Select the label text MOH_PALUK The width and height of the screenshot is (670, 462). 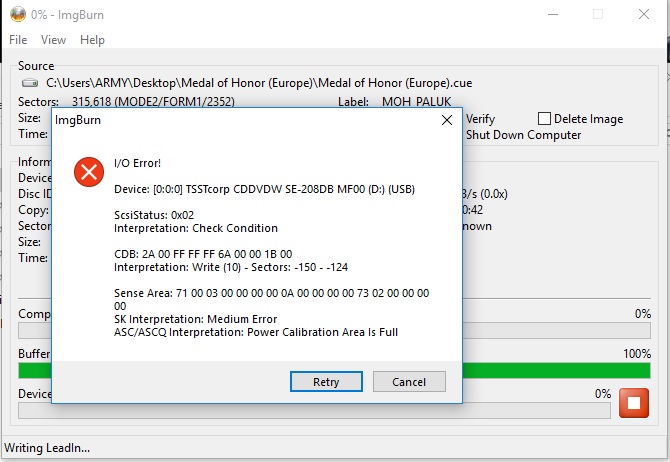tap(416, 102)
